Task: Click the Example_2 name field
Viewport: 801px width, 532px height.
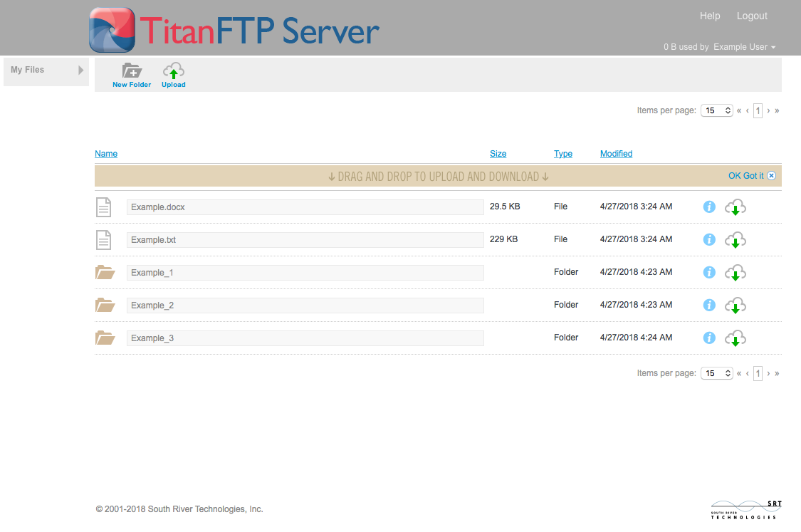Action: coord(305,305)
